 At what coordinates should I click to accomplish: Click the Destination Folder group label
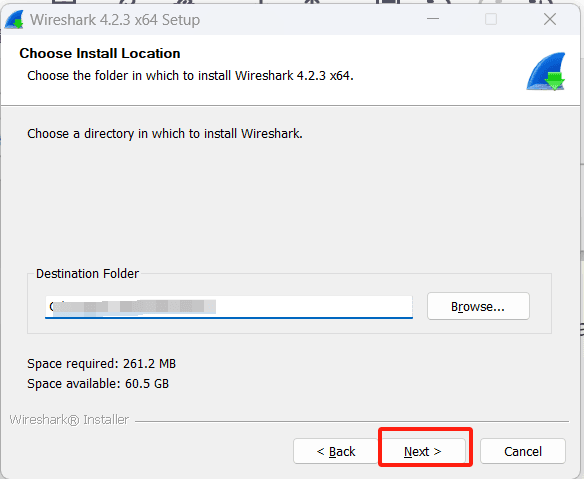click(88, 274)
